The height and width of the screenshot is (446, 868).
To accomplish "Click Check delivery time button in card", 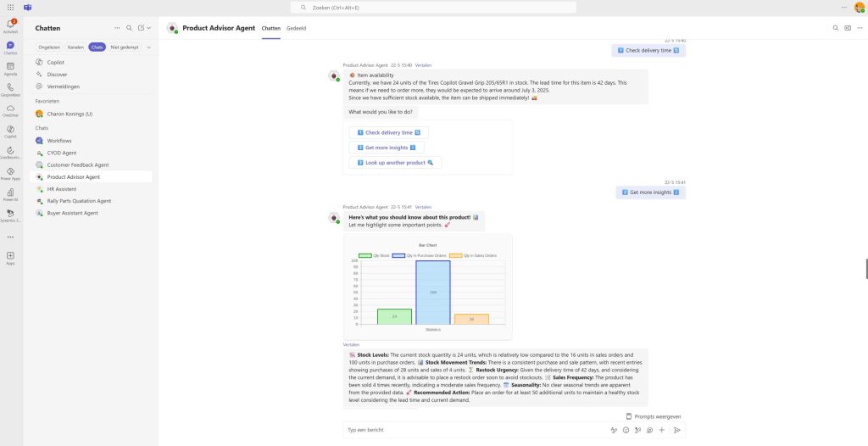I will [388, 133].
